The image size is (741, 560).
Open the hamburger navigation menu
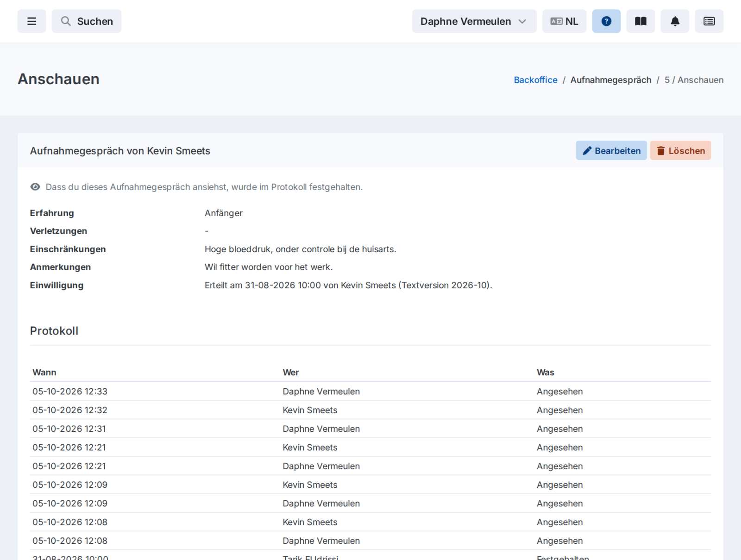click(x=31, y=21)
